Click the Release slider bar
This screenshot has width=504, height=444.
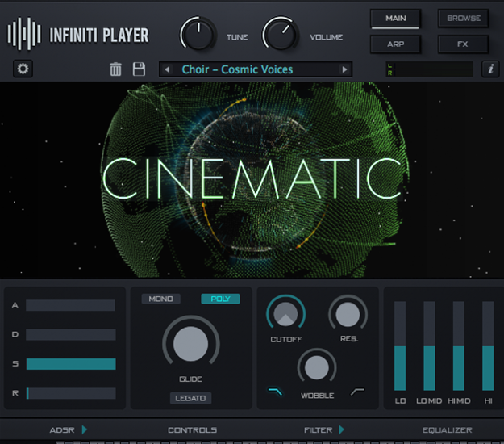click(x=71, y=393)
